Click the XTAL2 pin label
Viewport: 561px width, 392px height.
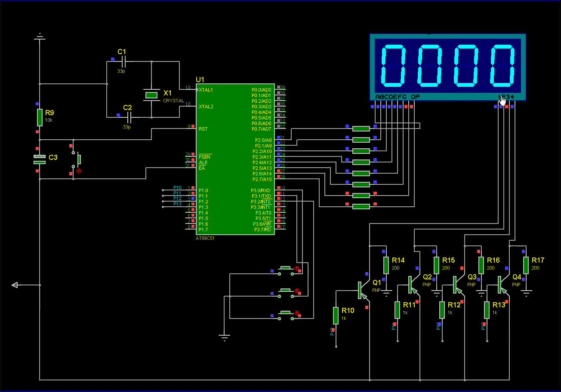(x=206, y=106)
